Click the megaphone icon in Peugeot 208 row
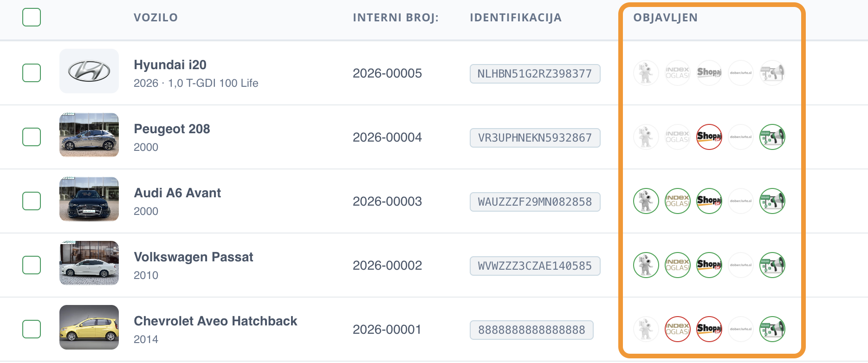The height and width of the screenshot is (363, 868). pyautogui.click(x=772, y=137)
